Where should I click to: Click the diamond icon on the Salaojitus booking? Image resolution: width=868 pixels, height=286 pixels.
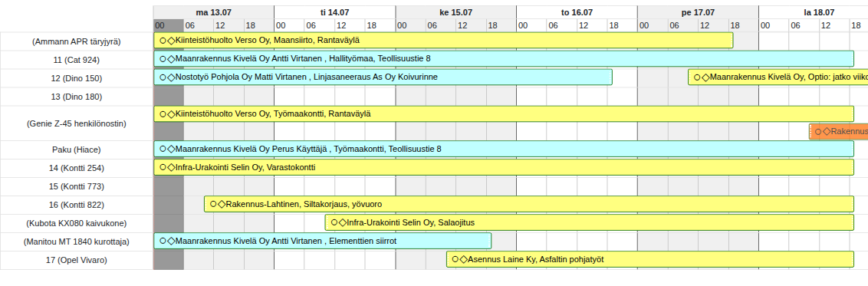[342, 222]
